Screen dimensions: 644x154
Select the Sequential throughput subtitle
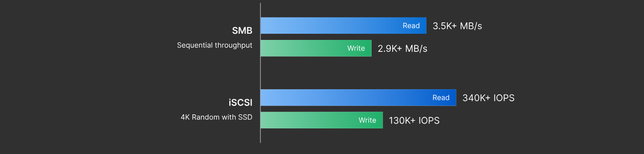[214, 45]
